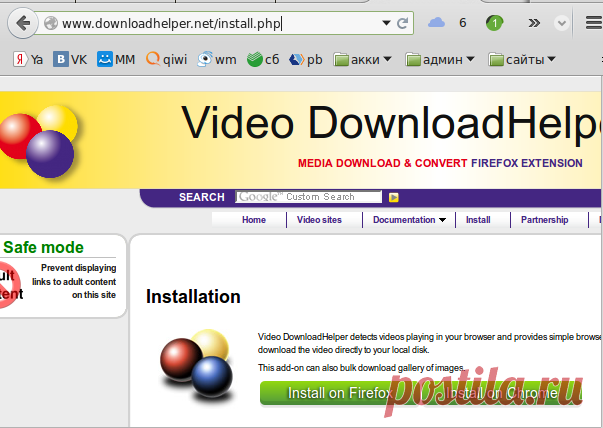Click the Safe mode heading

tap(43, 247)
